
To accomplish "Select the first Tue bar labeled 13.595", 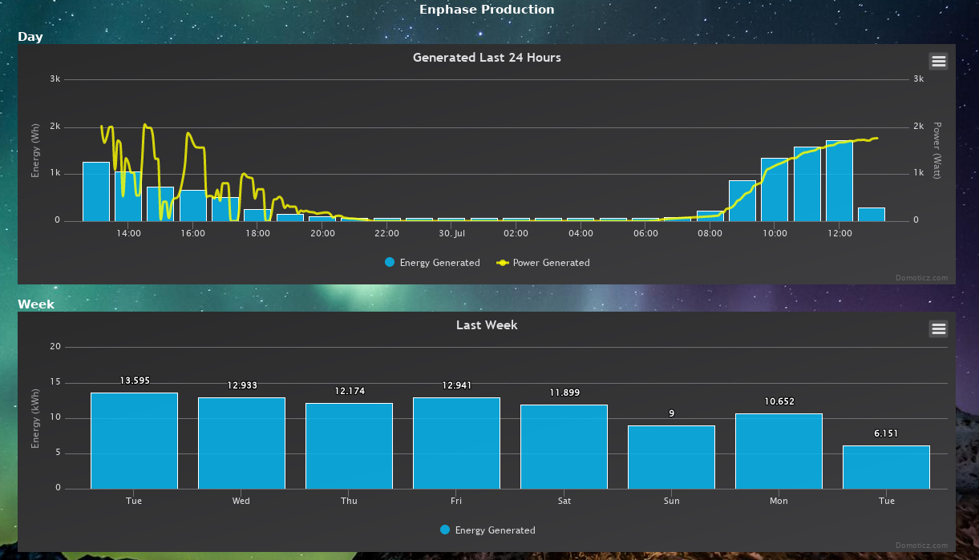I will pyautogui.click(x=134, y=441).
